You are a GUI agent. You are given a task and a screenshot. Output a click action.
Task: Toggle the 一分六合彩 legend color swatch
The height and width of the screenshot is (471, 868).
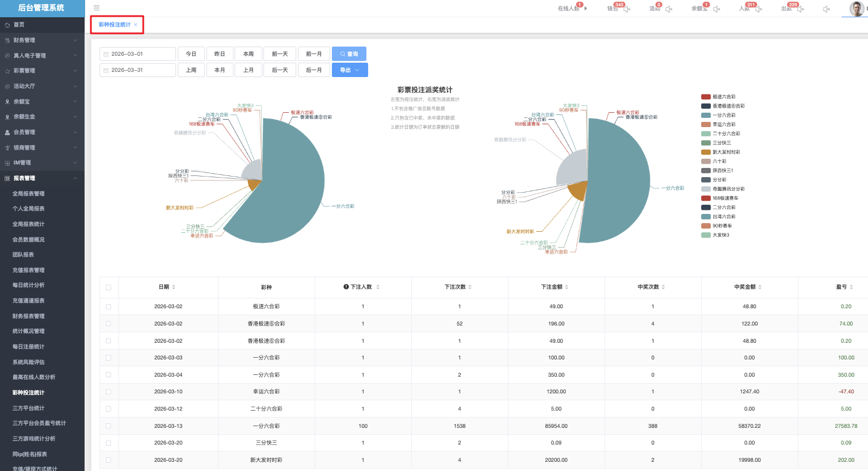tap(706, 115)
